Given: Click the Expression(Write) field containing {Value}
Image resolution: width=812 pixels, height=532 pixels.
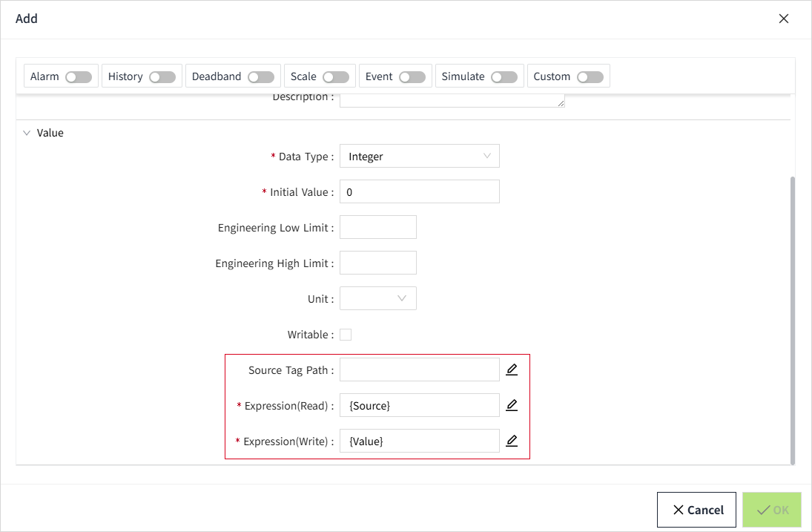Looking at the screenshot, I should coord(420,441).
